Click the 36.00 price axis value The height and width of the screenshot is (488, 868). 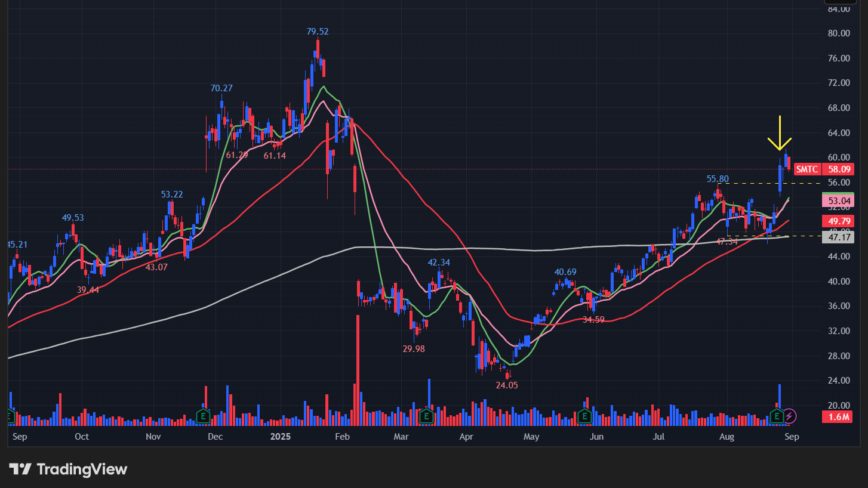[x=838, y=306]
